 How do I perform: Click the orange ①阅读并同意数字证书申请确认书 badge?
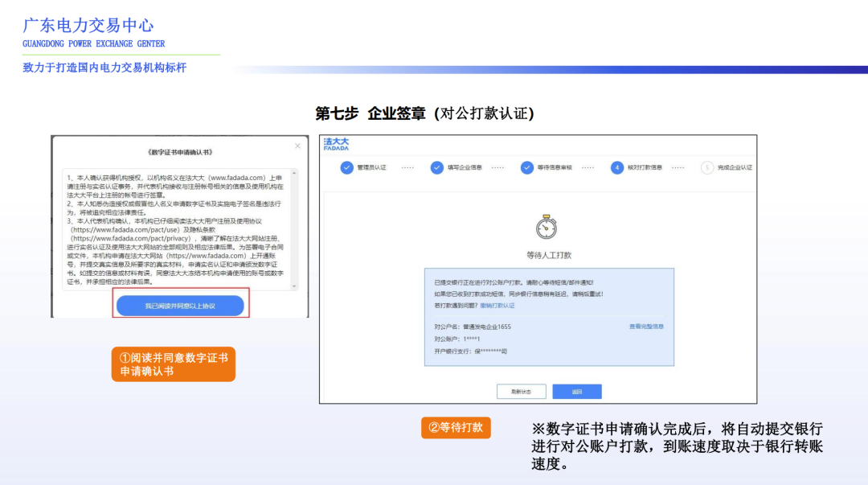point(173,364)
